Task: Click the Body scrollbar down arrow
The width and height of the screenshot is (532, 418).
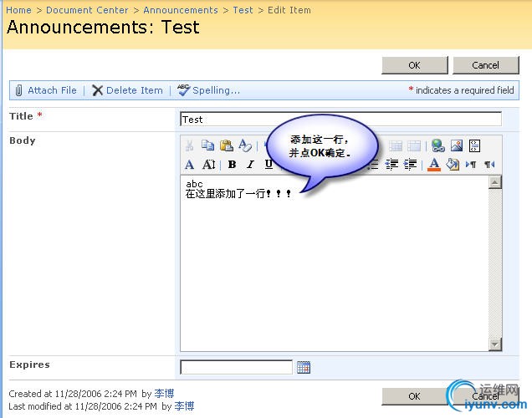Action: point(495,344)
